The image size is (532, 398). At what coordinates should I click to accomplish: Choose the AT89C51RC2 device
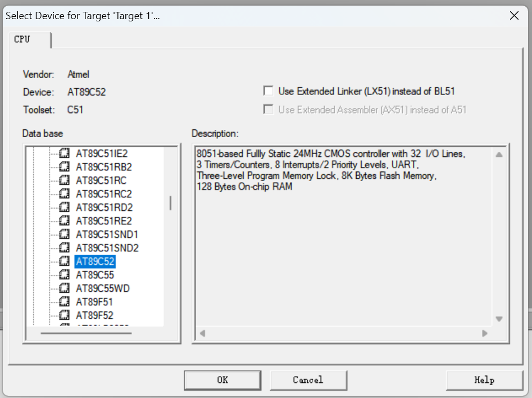coord(104,194)
